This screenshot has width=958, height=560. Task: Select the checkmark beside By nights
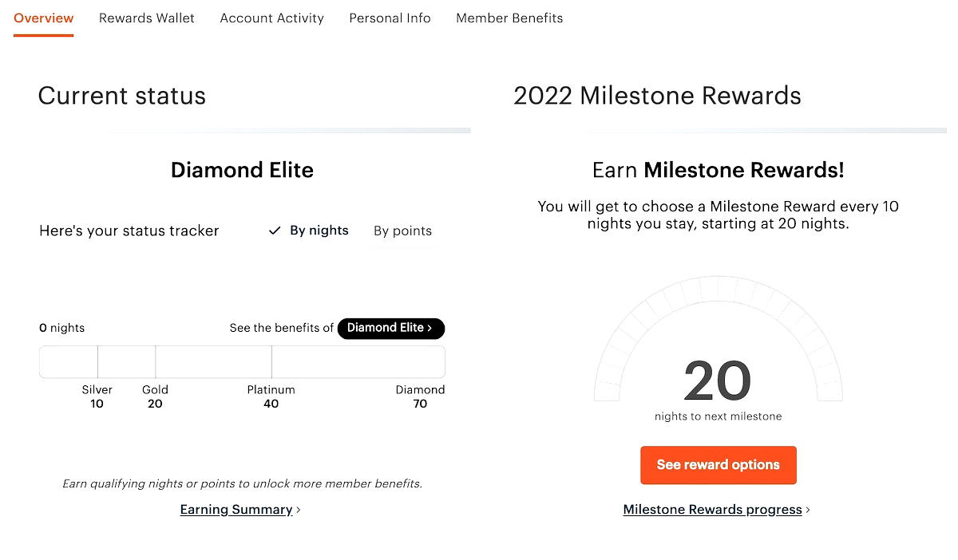point(274,231)
